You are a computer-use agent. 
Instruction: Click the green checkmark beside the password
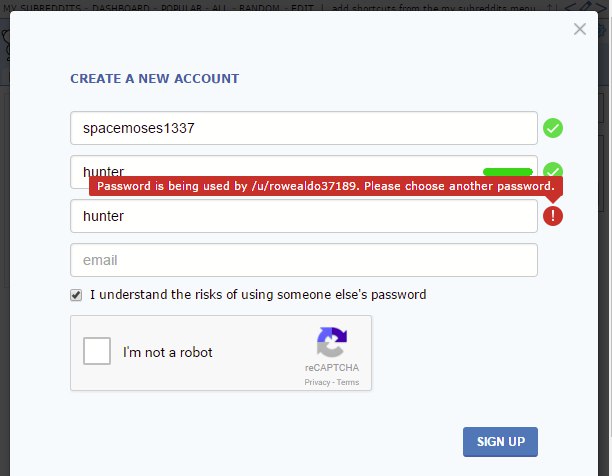pyautogui.click(x=553, y=169)
